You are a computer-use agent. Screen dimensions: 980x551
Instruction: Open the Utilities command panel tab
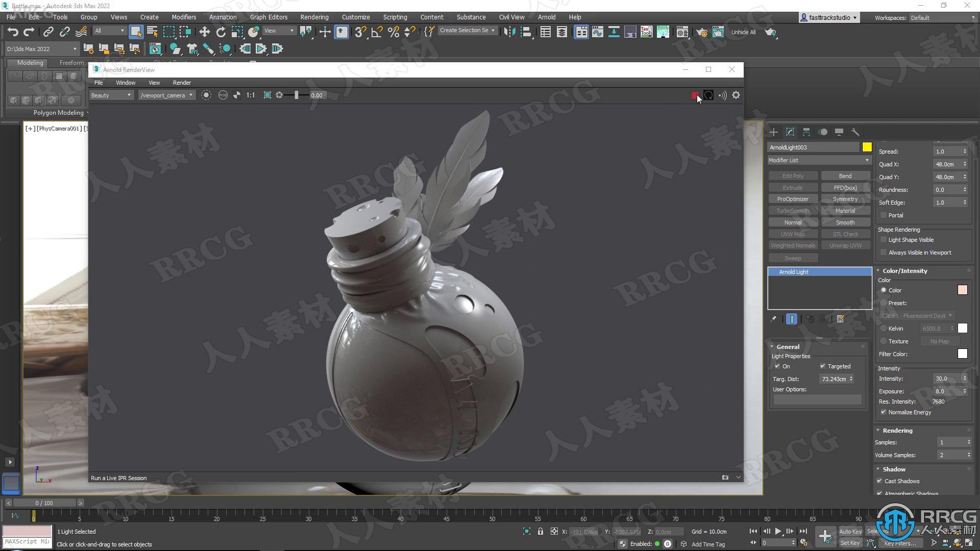855,132
